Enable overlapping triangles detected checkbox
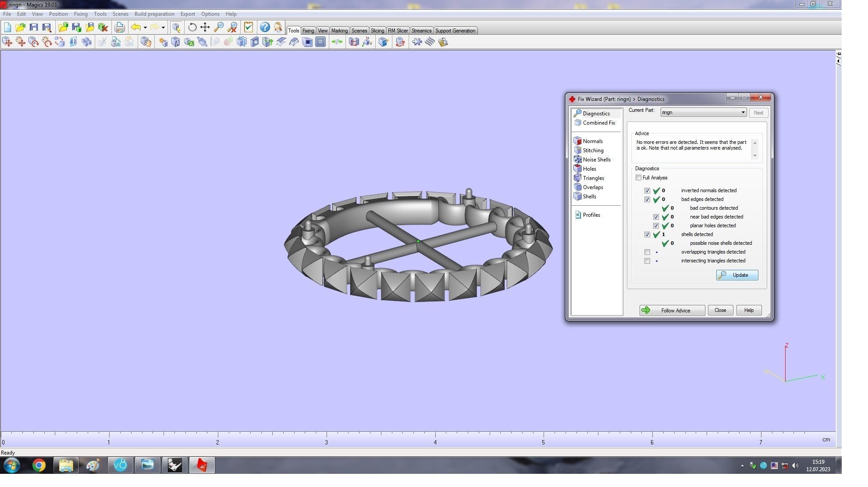868x487 pixels. 647,252
